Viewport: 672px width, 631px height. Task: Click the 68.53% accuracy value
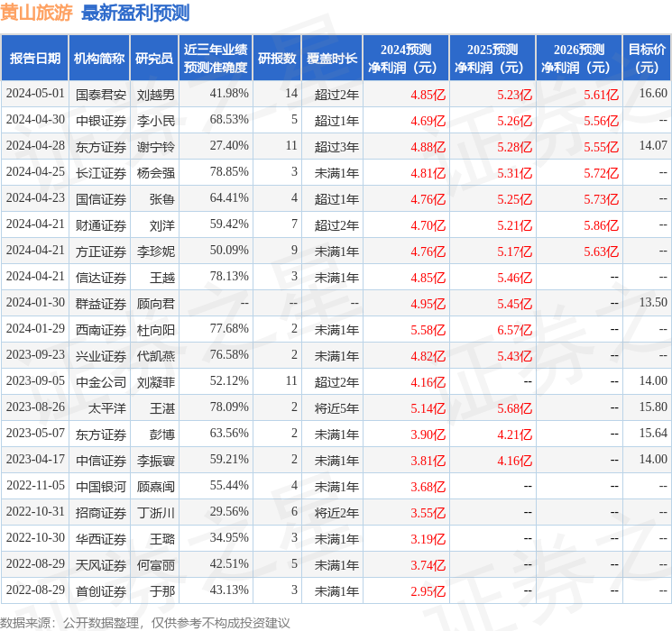(229, 120)
